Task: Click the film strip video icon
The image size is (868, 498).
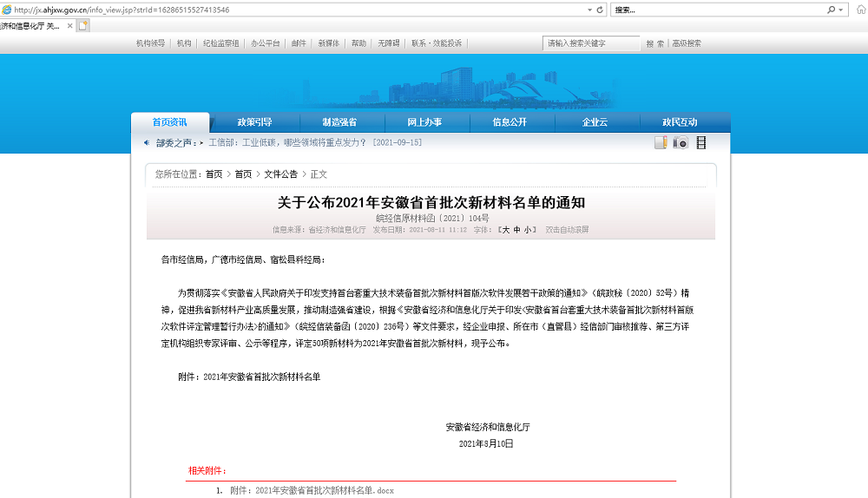Action: pyautogui.click(x=700, y=143)
